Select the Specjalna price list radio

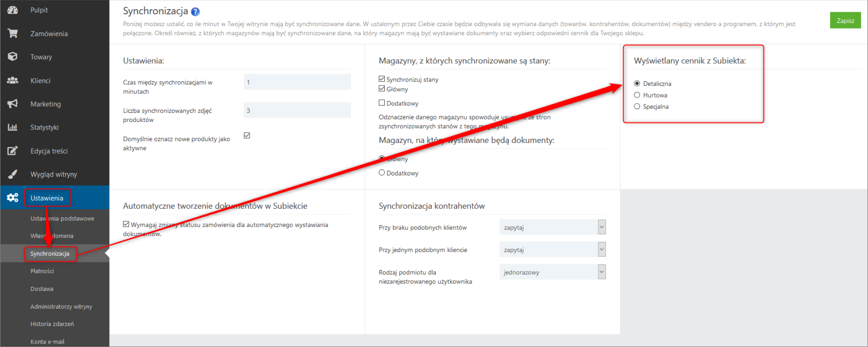(x=637, y=106)
